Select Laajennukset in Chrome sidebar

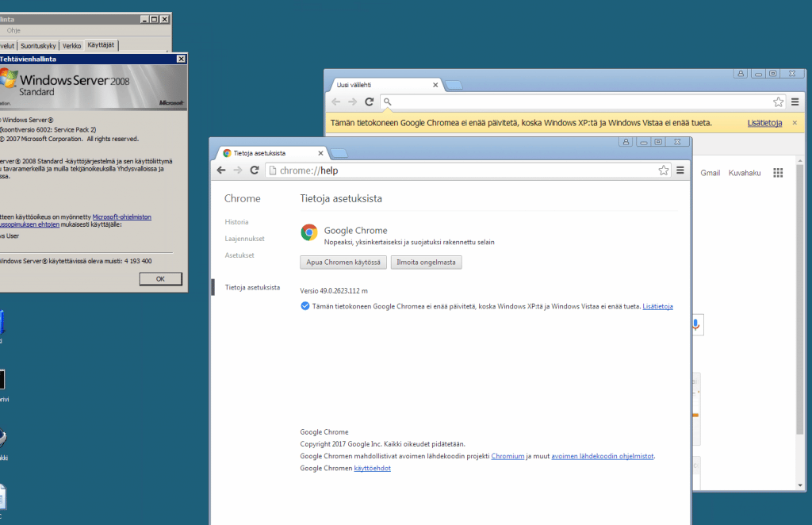point(244,239)
